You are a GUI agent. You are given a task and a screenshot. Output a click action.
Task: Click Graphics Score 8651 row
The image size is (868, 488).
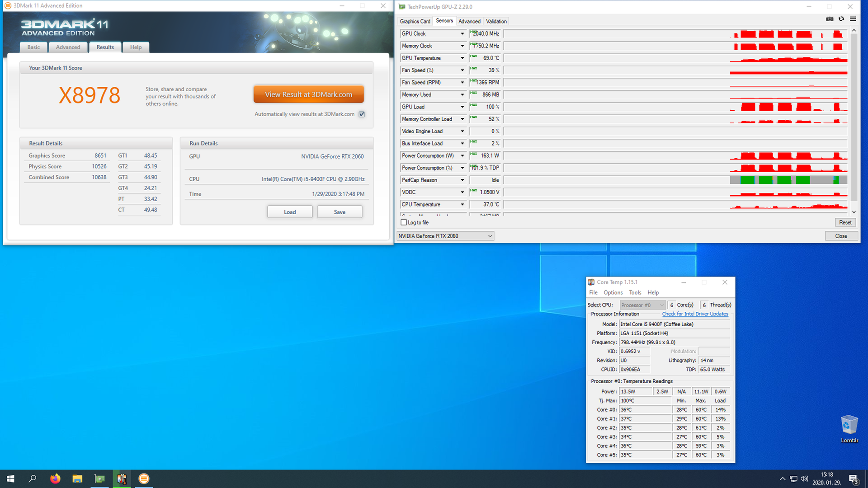pyautogui.click(x=67, y=155)
